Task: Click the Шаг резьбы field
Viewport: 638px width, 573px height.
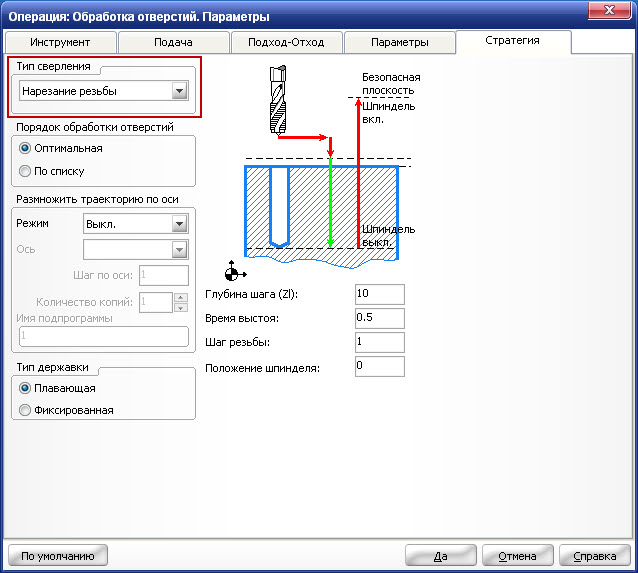Action: pos(380,342)
